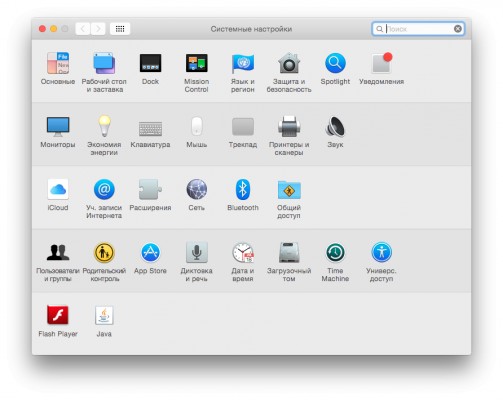The width and height of the screenshot is (503, 400).
Task: Go forward with the right arrow button
Action: (x=98, y=29)
